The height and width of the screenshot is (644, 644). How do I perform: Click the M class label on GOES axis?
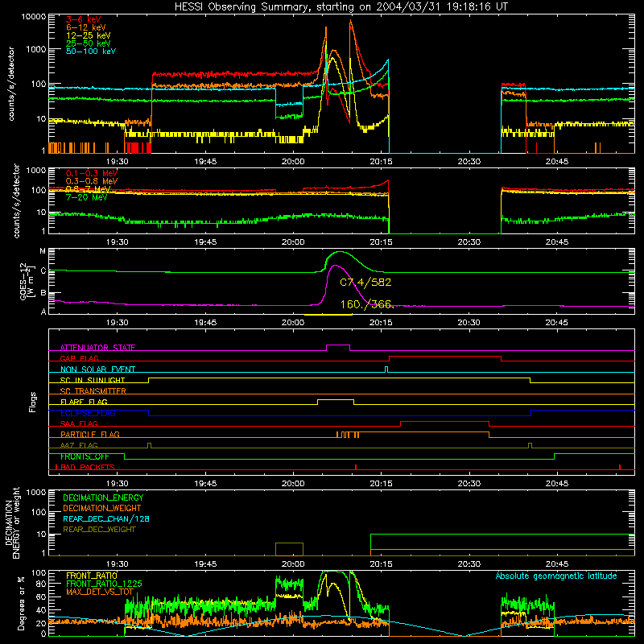43,251
